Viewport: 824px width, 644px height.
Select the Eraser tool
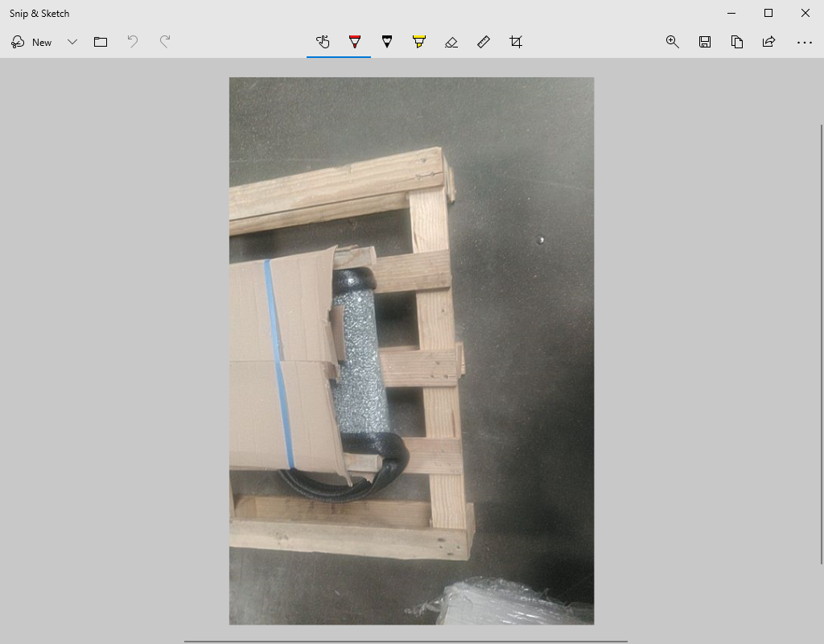451,42
